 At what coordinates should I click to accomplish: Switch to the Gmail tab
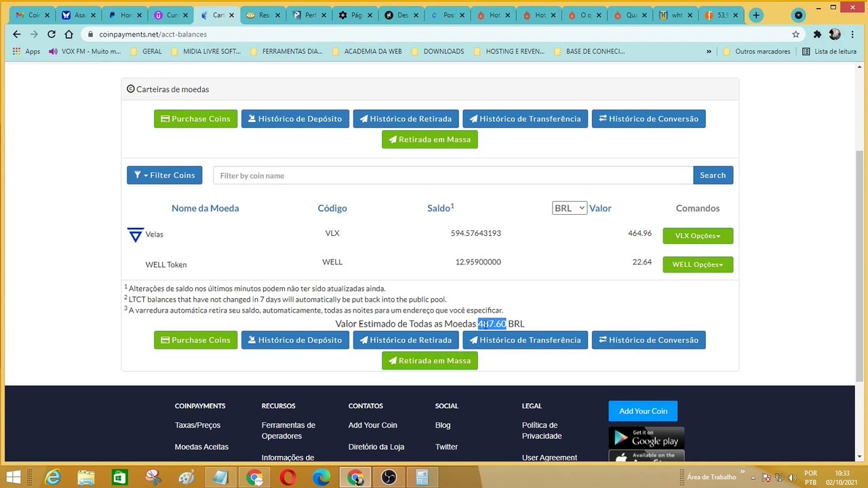click(32, 15)
